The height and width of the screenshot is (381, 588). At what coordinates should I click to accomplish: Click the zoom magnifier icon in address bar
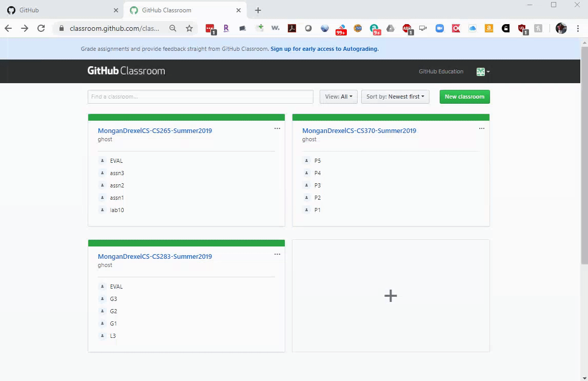(173, 28)
